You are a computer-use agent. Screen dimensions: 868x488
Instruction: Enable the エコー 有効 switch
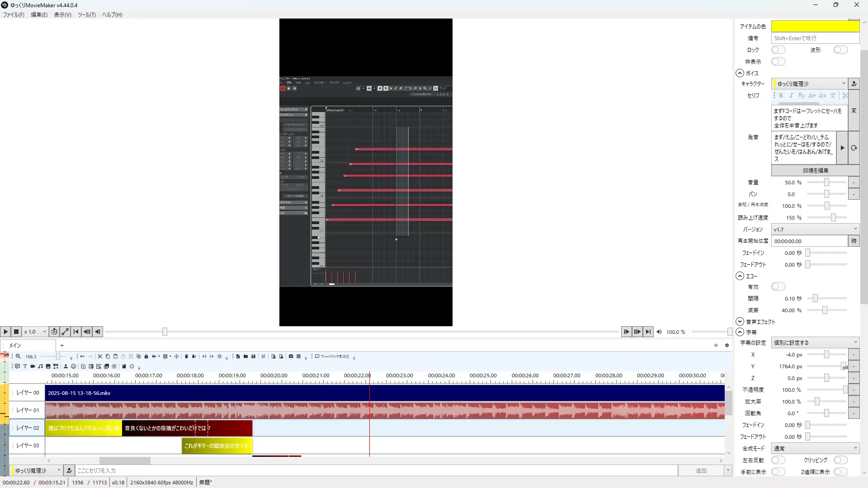[x=778, y=286]
